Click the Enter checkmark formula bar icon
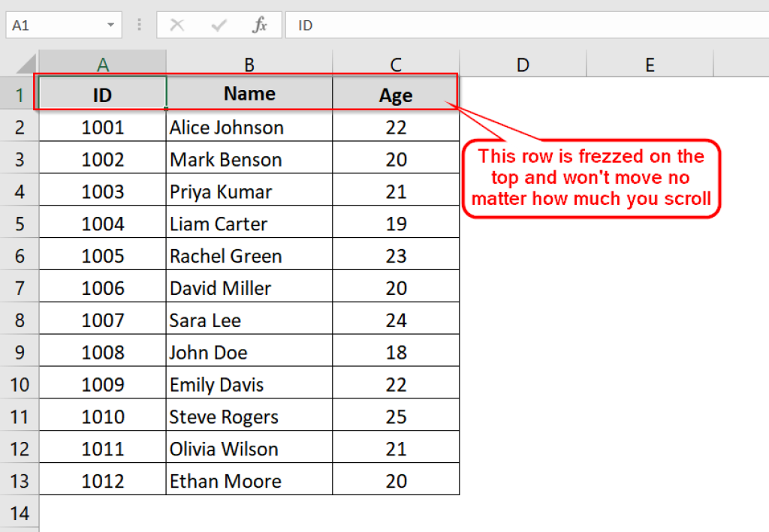The image size is (769, 532). 219,25
